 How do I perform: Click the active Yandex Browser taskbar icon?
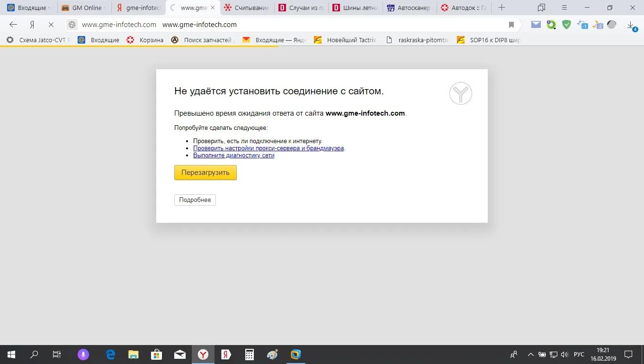click(203, 355)
